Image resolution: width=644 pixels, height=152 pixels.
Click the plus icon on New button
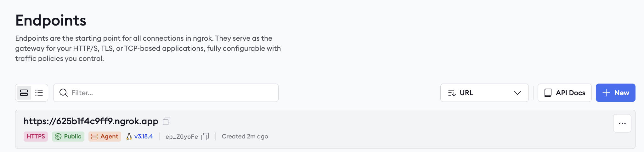(606, 93)
